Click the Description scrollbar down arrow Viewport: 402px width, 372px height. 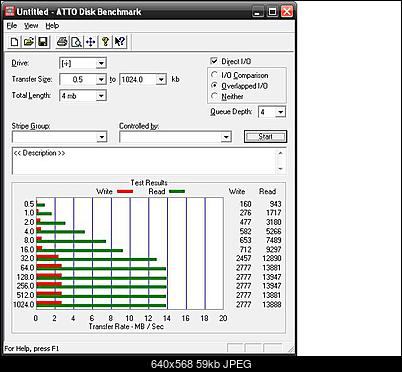280,169
